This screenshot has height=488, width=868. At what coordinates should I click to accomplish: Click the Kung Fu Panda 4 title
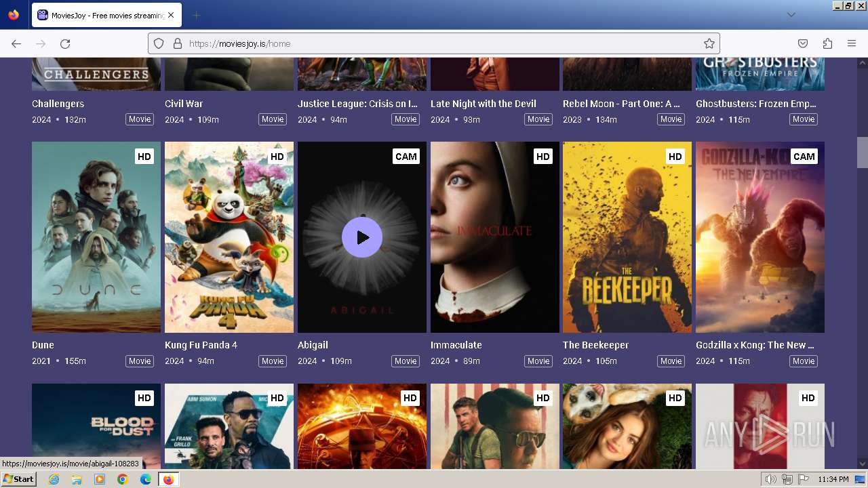click(201, 345)
